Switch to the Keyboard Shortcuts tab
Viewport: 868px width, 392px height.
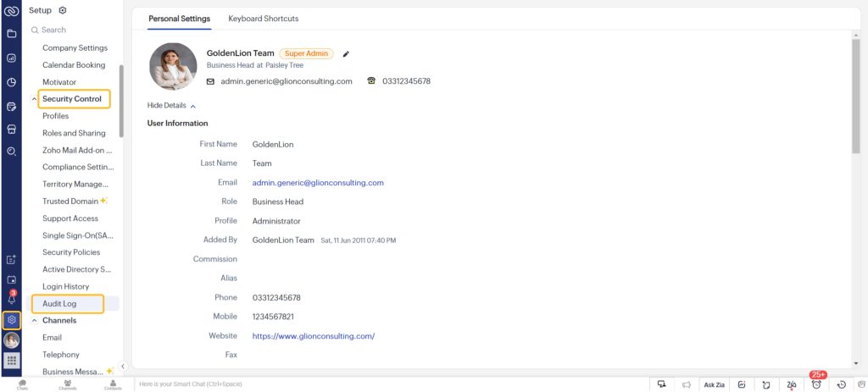(264, 19)
